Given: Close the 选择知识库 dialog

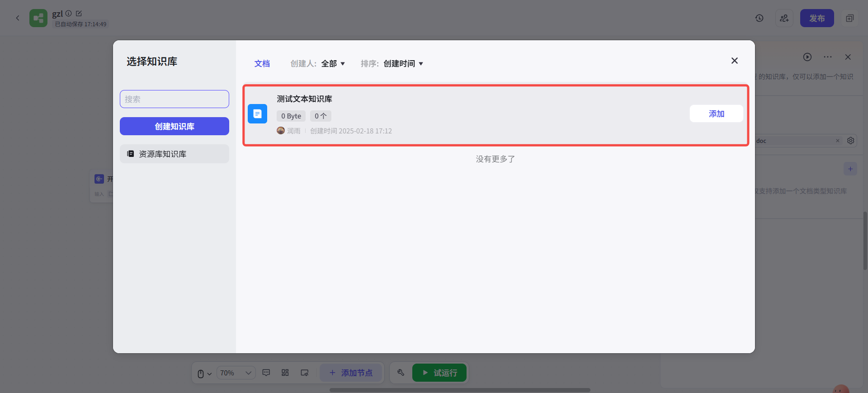Looking at the screenshot, I should (735, 61).
